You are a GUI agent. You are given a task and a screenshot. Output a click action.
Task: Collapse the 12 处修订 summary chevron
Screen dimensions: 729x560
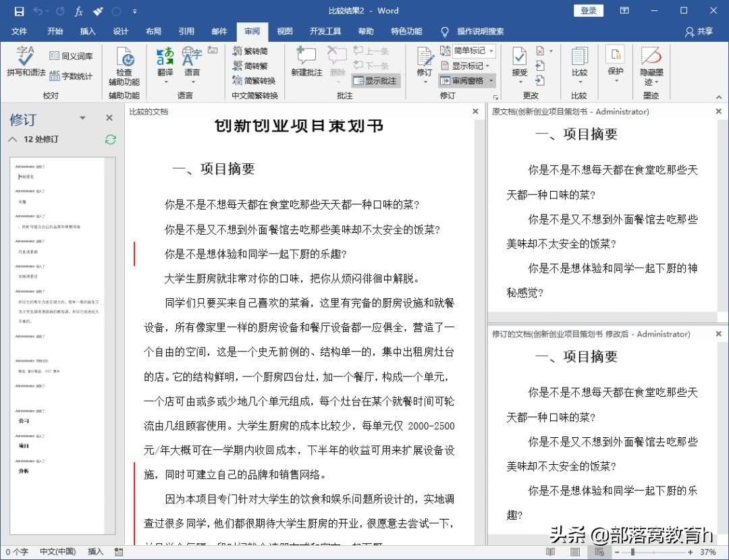13,140
